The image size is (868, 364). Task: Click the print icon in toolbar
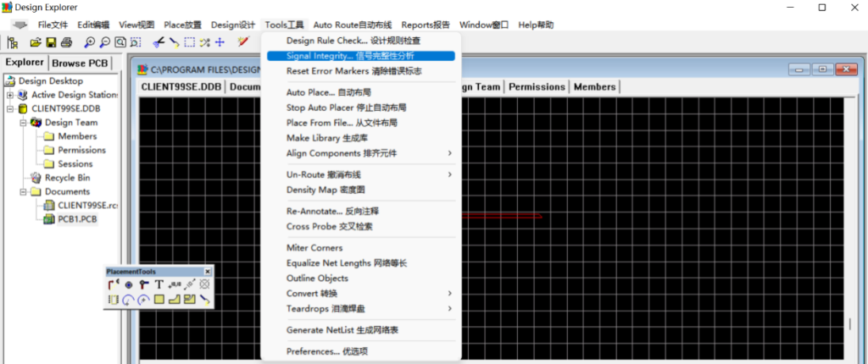(66, 41)
